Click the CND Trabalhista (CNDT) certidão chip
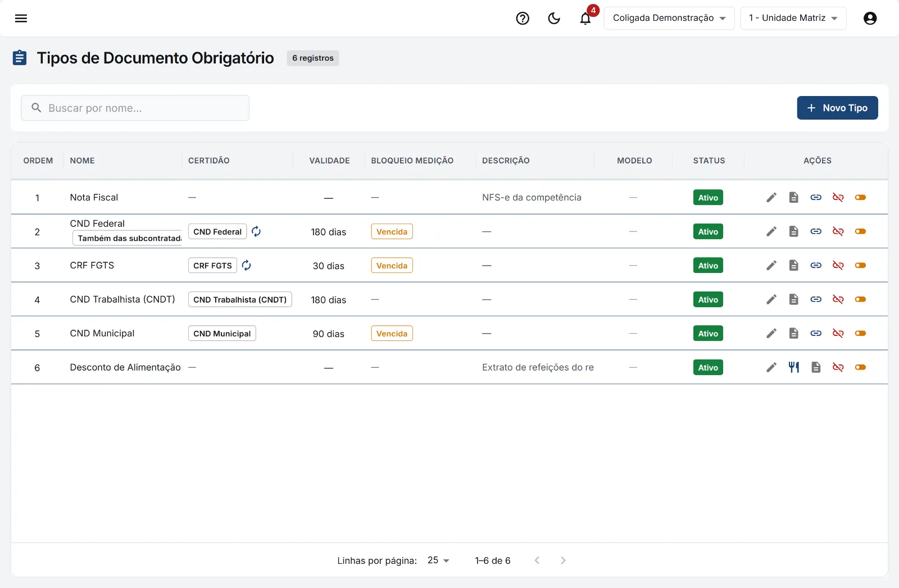The width and height of the screenshot is (899, 588). pyautogui.click(x=240, y=299)
